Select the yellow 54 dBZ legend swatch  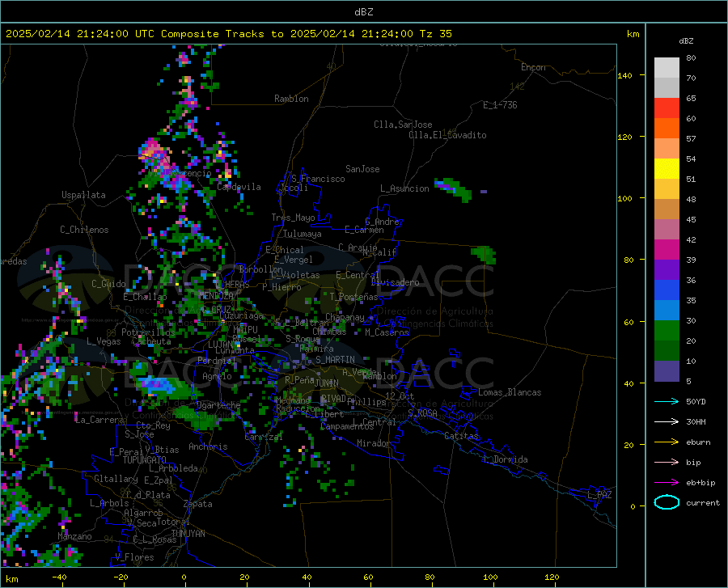point(667,169)
